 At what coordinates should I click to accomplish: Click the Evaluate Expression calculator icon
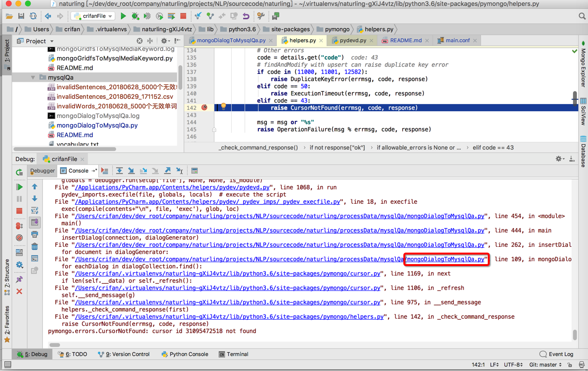(x=194, y=171)
